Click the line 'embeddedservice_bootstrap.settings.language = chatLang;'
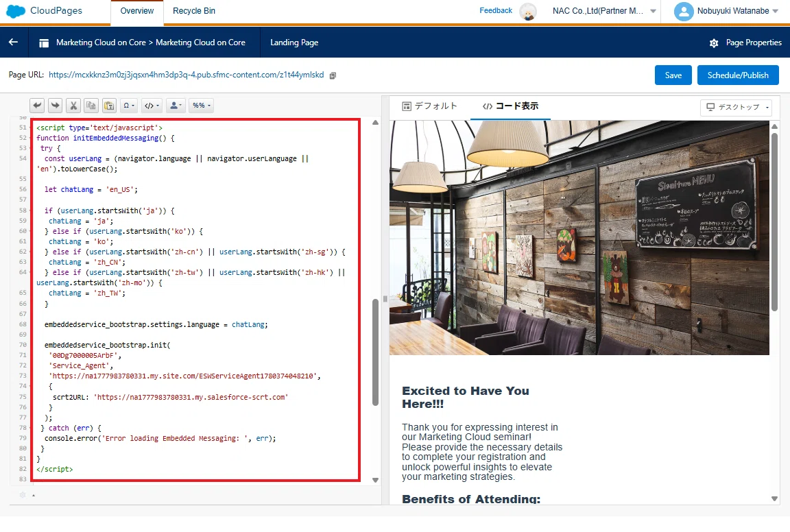This screenshot has width=790, height=532. [x=156, y=324]
